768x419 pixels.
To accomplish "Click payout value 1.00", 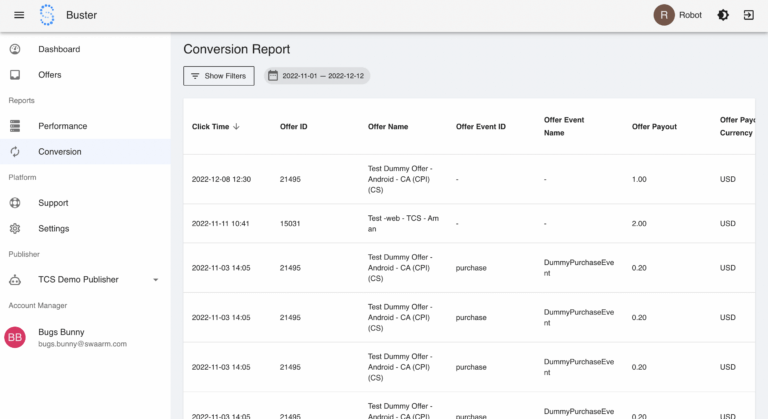I will tap(639, 179).
